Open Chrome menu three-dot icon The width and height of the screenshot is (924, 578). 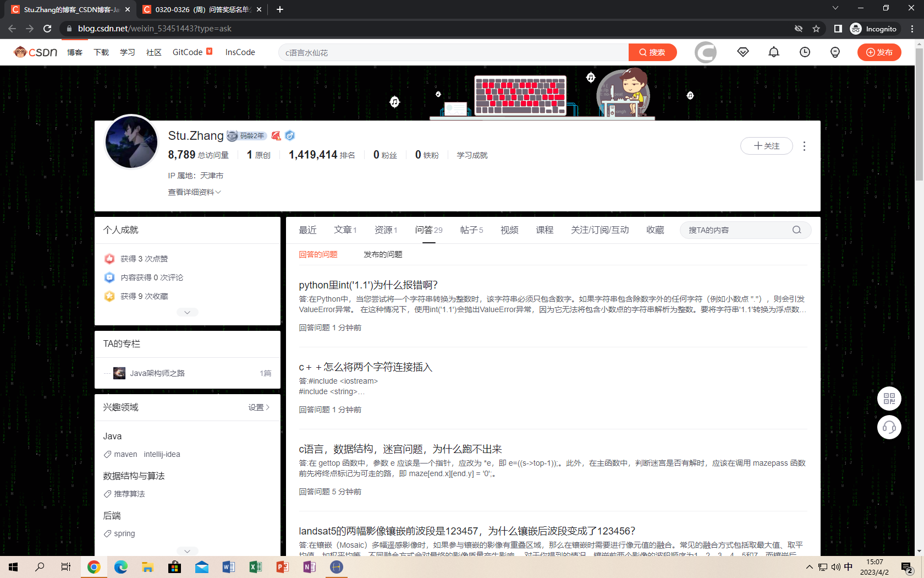coord(912,29)
